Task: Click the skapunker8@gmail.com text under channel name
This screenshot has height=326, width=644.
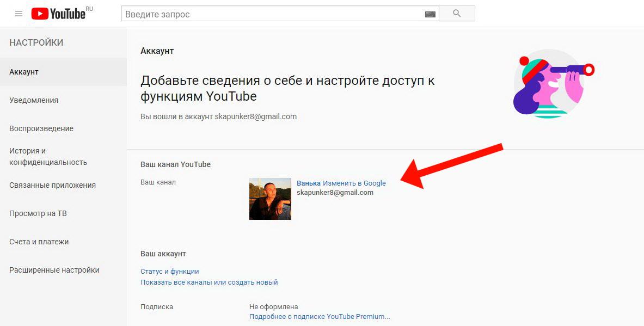Action: tap(335, 192)
